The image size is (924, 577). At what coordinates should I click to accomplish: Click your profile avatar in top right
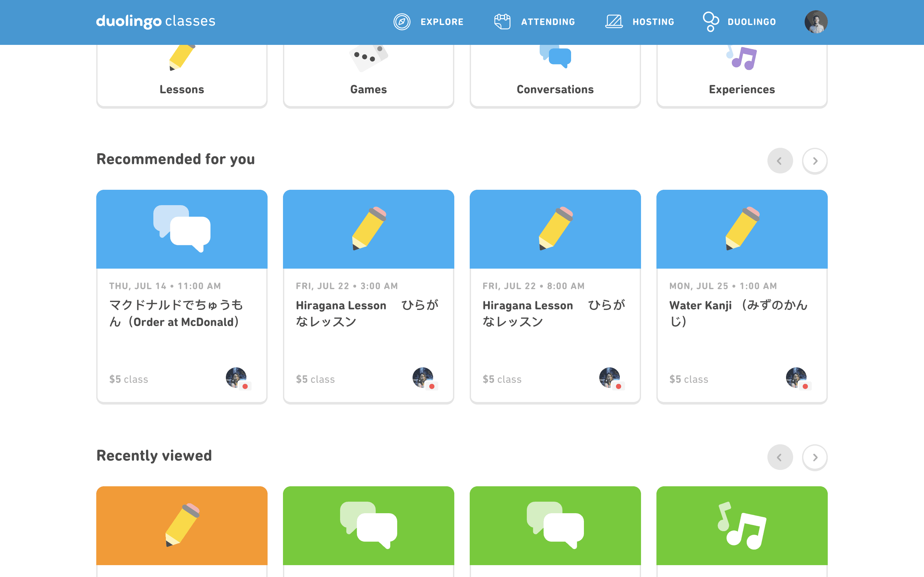coord(817,22)
